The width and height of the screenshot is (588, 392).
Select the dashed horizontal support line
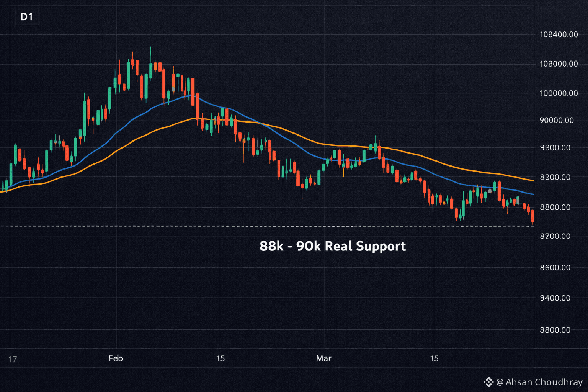click(x=267, y=226)
